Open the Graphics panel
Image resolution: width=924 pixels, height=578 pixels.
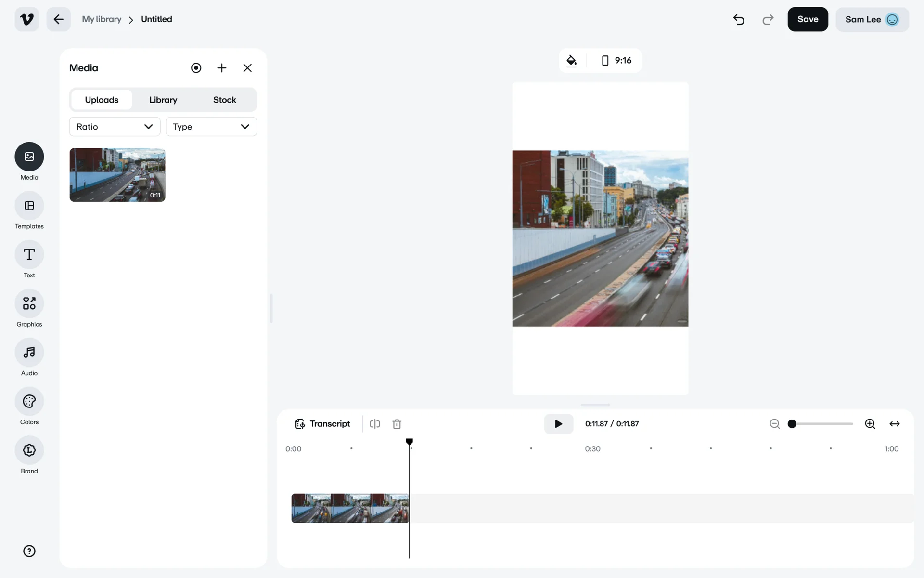pos(29,303)
